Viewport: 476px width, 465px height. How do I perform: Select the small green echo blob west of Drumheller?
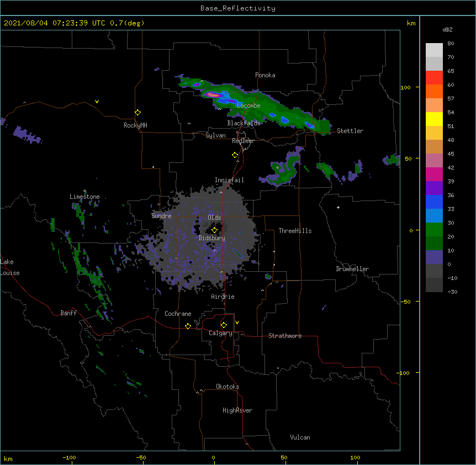(268, 276)
